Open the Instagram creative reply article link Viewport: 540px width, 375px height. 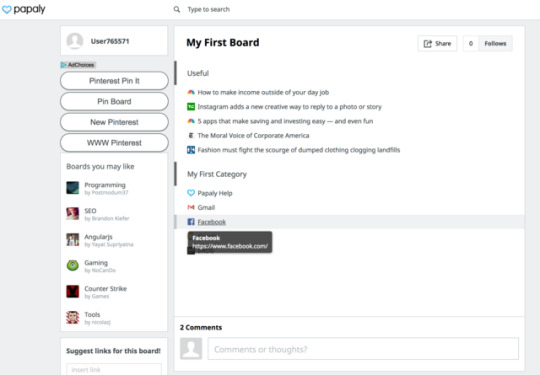coord(289,107)
